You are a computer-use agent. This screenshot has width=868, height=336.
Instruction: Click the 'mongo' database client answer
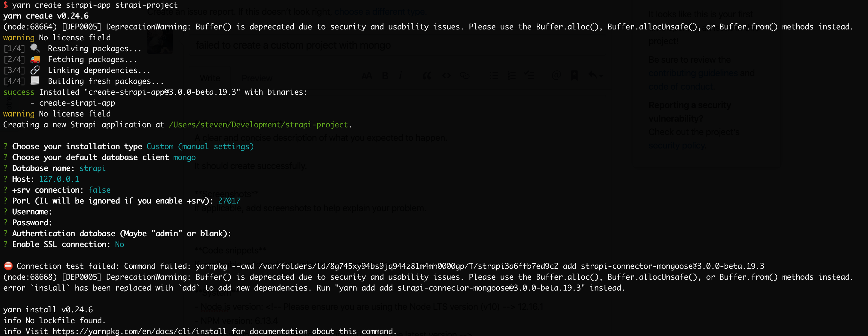pyautogui.click(x=184, y=157)
